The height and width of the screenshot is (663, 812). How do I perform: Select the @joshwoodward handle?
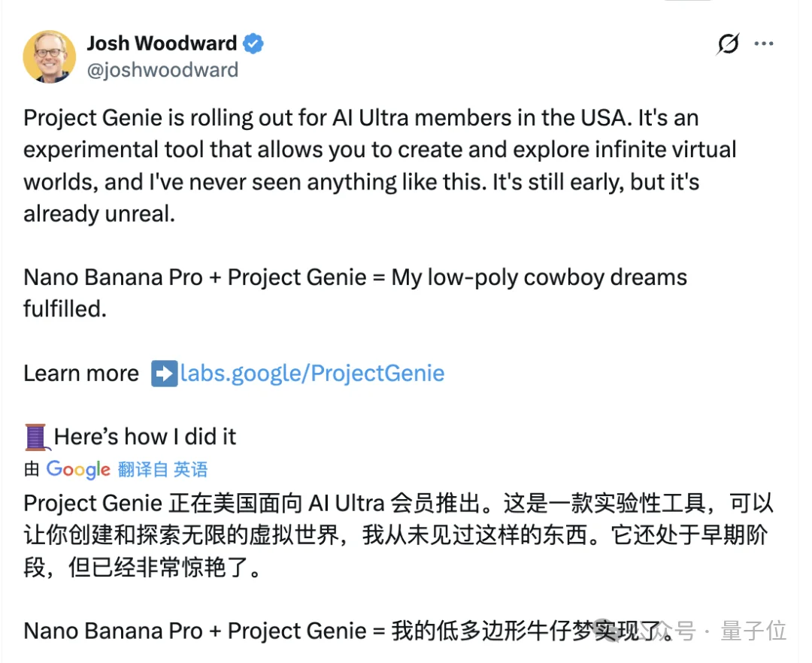(x=163, y=69)
